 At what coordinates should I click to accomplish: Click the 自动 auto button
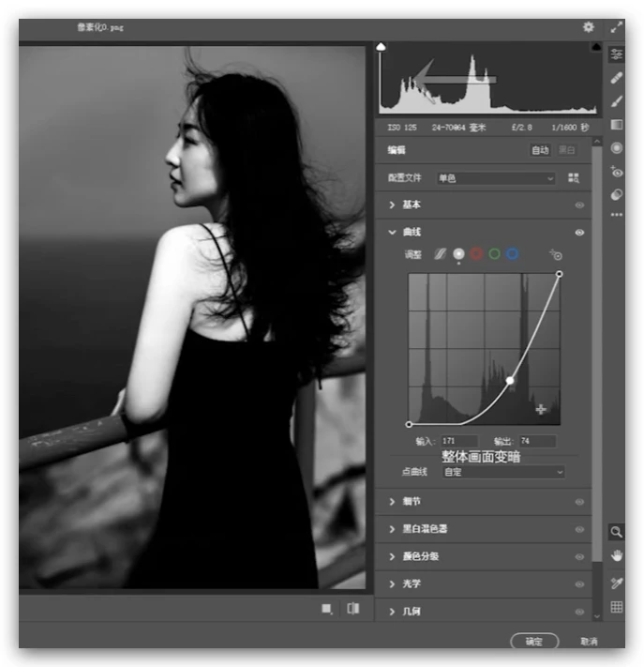coord(540,150)
